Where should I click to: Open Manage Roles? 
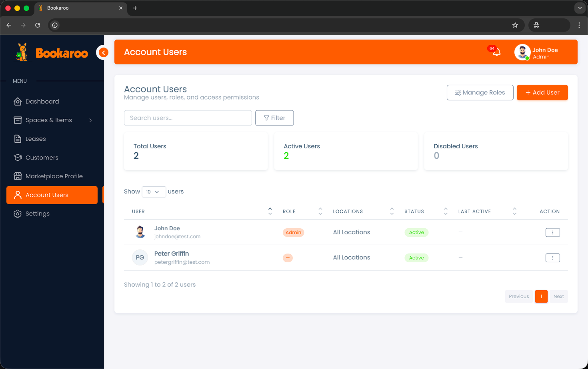click(x=480, y=93)
